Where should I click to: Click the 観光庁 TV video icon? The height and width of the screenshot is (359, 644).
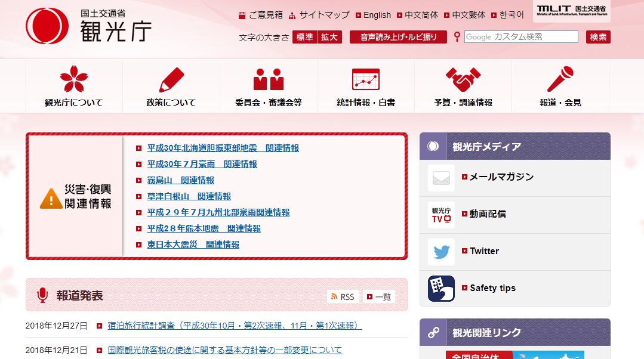[x=441, y=215]
